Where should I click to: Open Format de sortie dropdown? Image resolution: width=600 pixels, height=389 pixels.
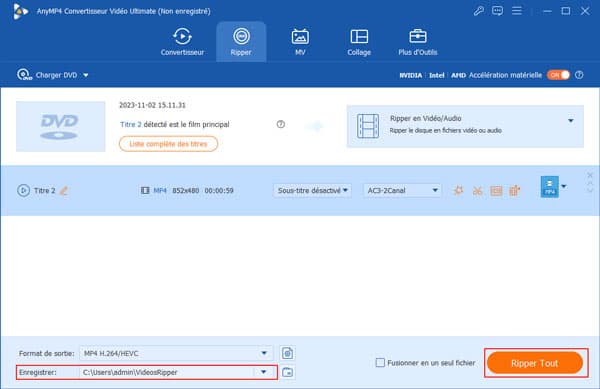pyautogui.click(x=176, y=353)
